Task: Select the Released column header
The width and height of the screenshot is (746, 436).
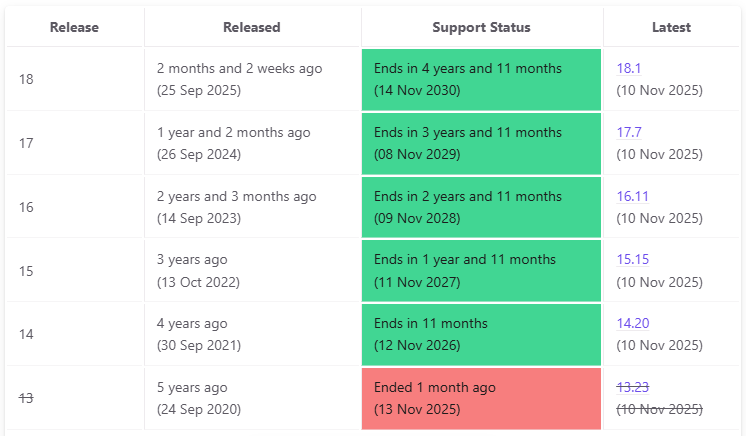Action: [252, 28]
